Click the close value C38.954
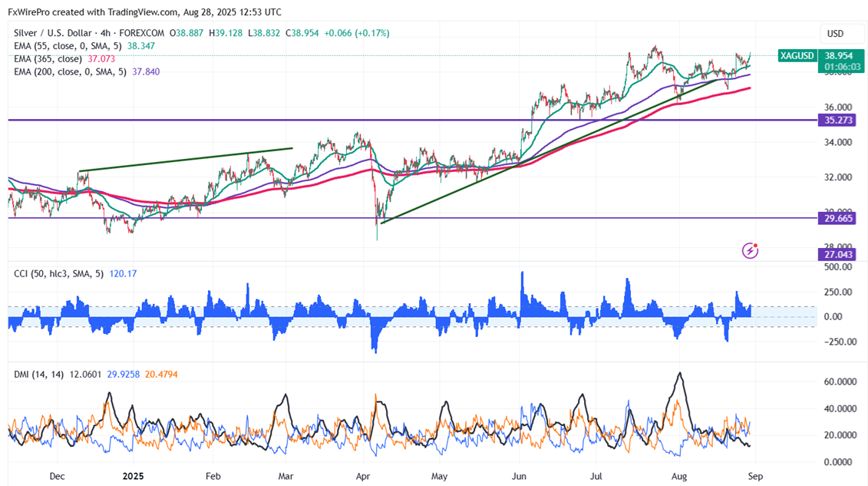This screenshot has width=868, height=486. click(x=302, y=33)
